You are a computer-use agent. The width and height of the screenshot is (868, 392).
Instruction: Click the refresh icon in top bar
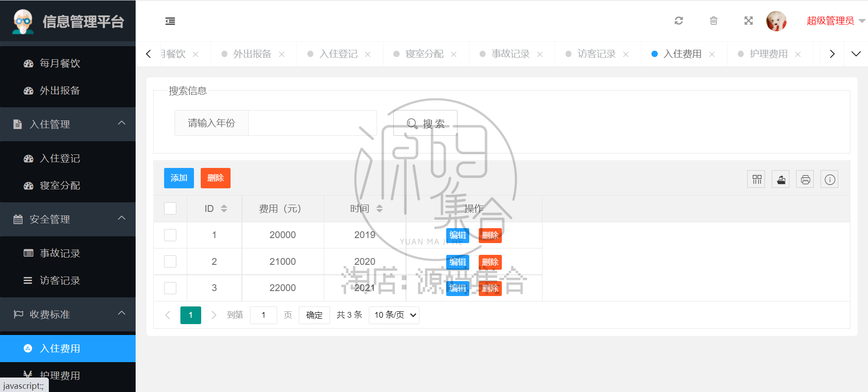679,21
